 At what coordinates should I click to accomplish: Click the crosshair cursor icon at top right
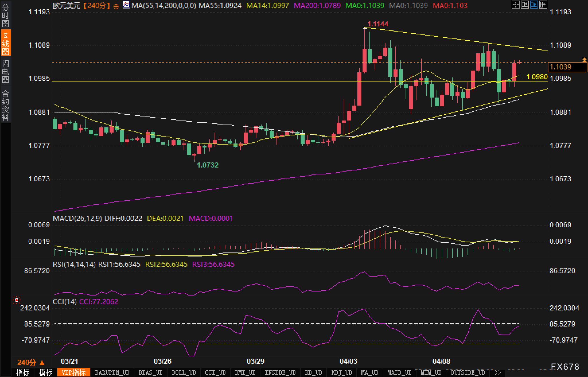click(515, 5)
